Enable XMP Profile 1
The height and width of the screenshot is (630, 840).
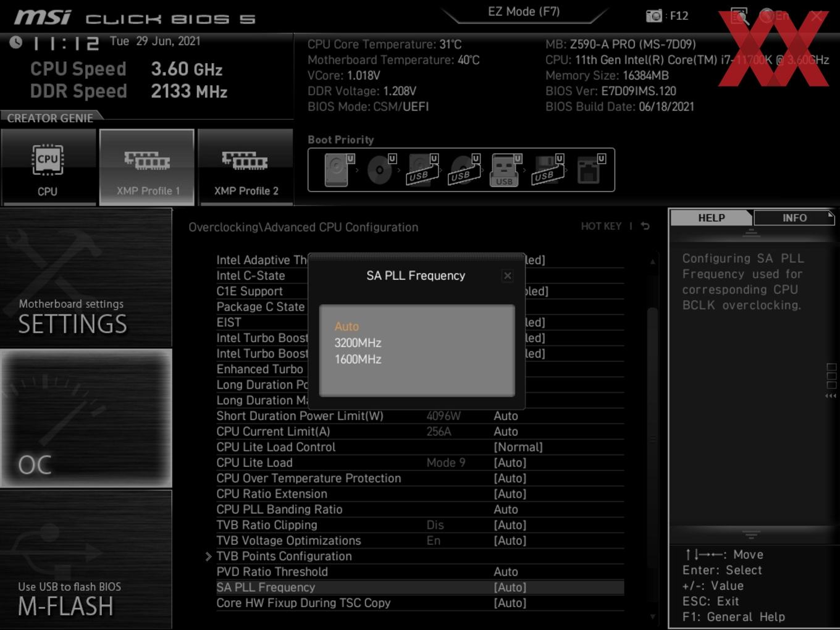147,167
